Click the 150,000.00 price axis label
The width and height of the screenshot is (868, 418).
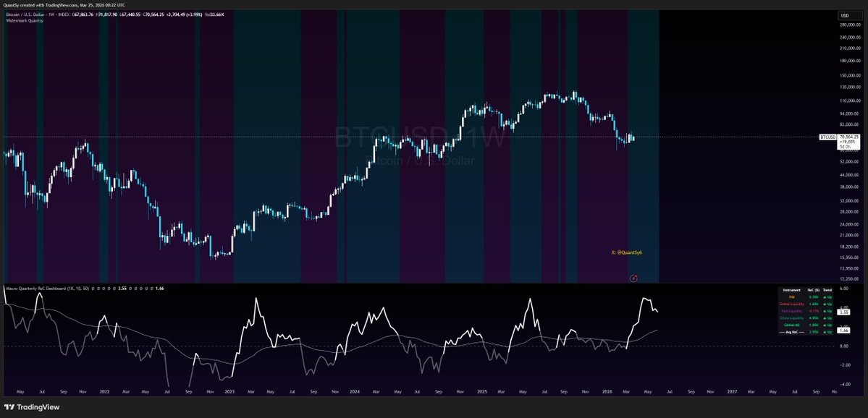(851, 75)
